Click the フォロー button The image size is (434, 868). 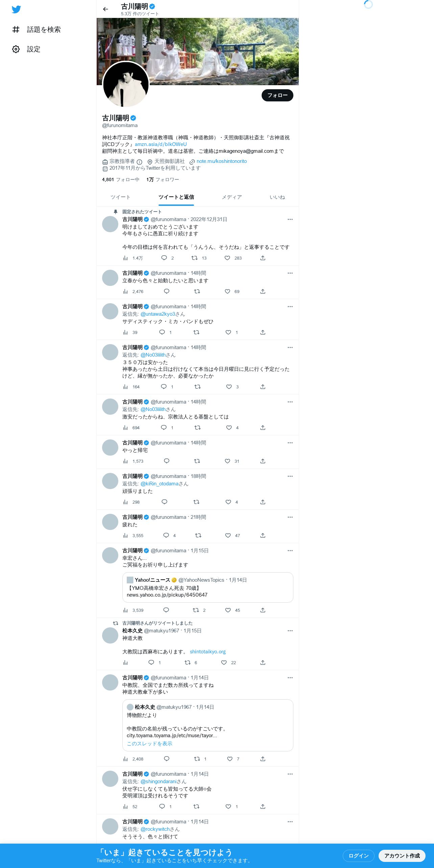[x=278, y=95]
